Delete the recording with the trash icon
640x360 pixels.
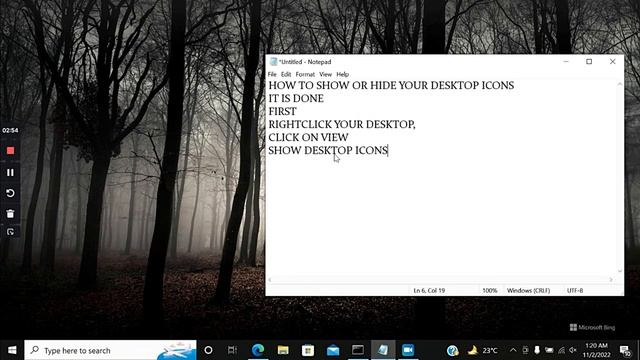(10, 213)
